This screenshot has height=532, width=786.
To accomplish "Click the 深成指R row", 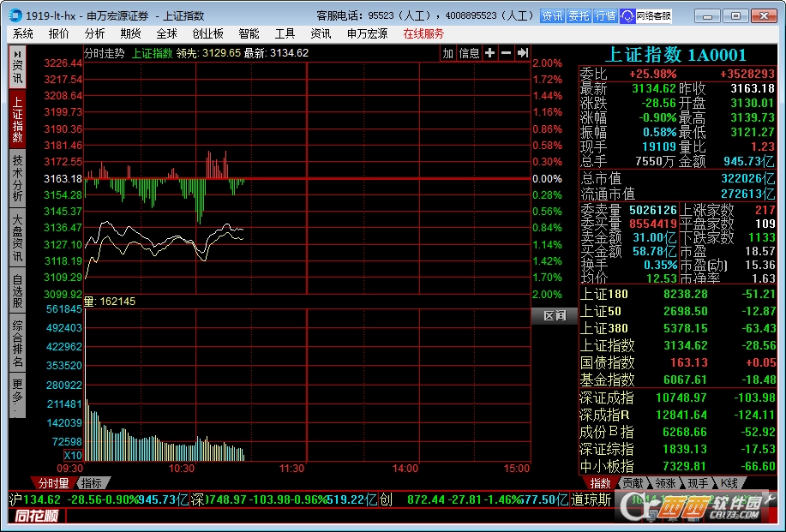I will tap(678, 415).
